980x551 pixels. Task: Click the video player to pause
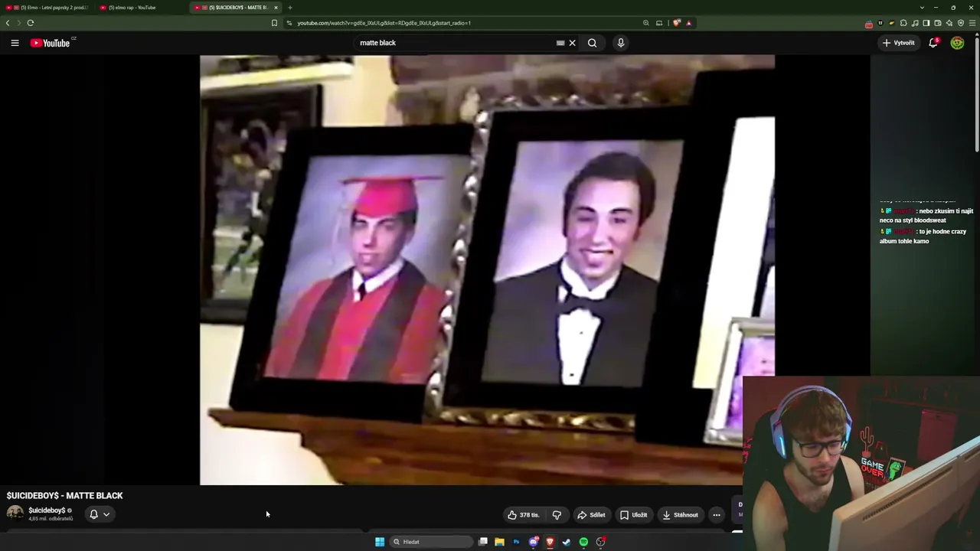487,270
